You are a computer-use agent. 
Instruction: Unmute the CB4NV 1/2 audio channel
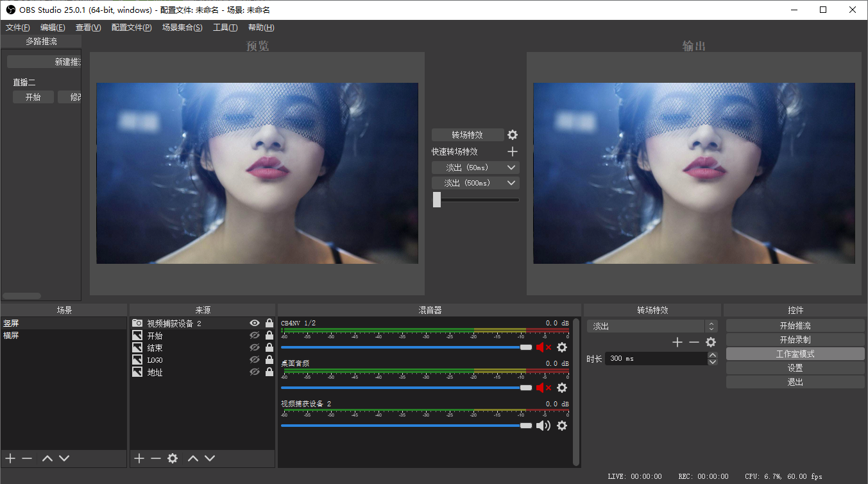pos(543,347)
